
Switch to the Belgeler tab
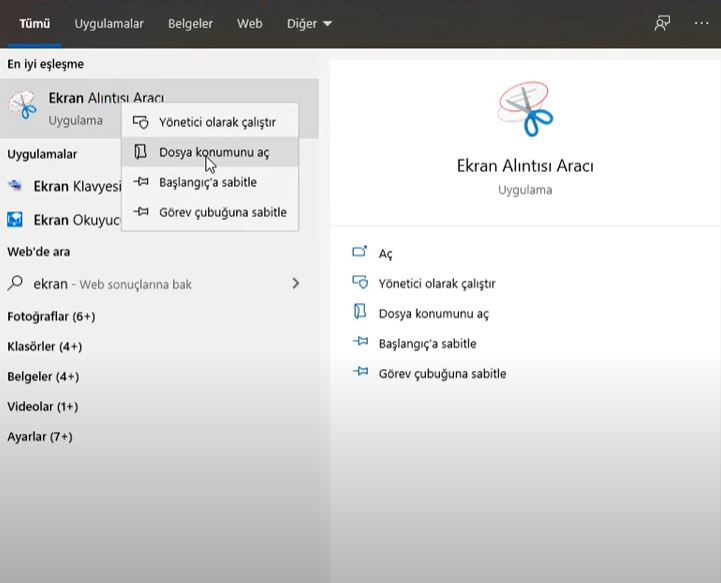pos(190,23)
